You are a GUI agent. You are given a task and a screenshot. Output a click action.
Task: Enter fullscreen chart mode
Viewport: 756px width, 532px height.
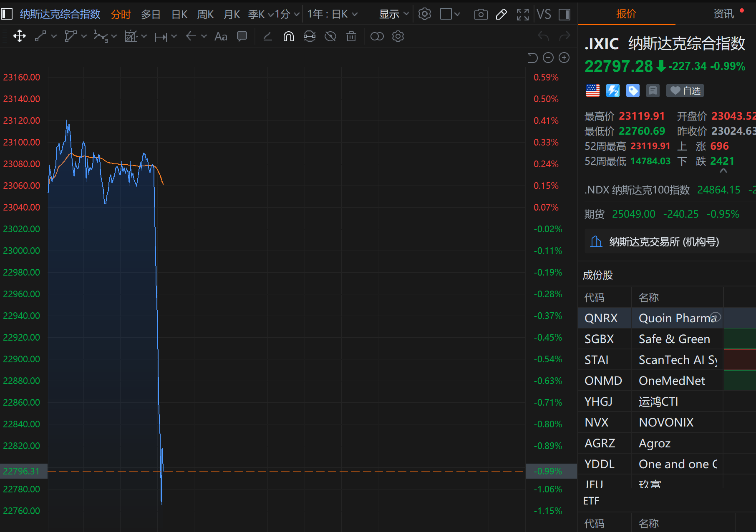click(522, 15)
